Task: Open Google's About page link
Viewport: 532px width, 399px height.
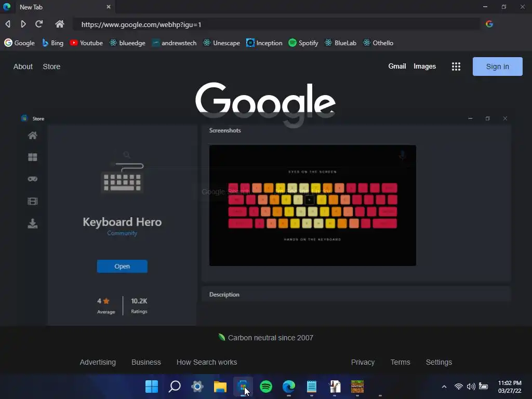Action: pyautogui.click(x=23, y=66)
